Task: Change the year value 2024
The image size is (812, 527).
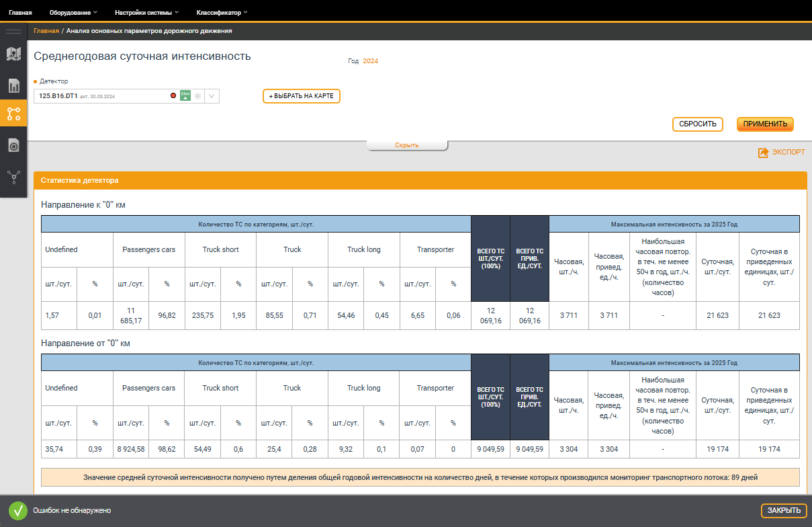Action: point(371,61)
